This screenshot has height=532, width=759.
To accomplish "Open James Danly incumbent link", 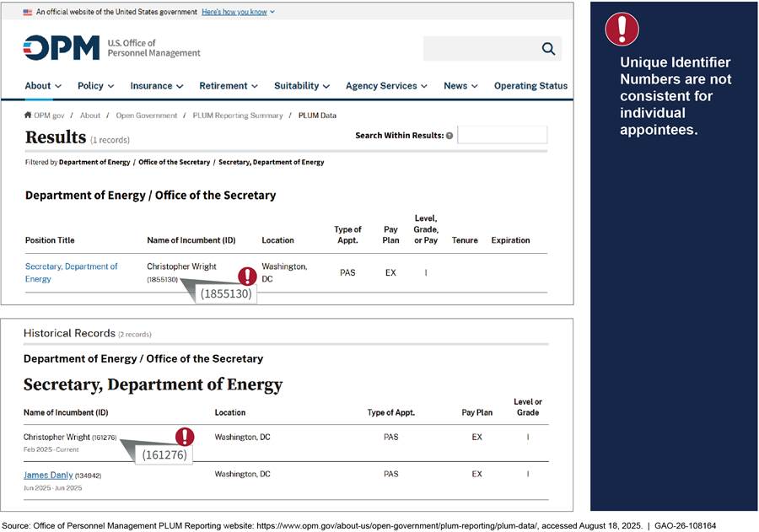I will click(48, 475).
